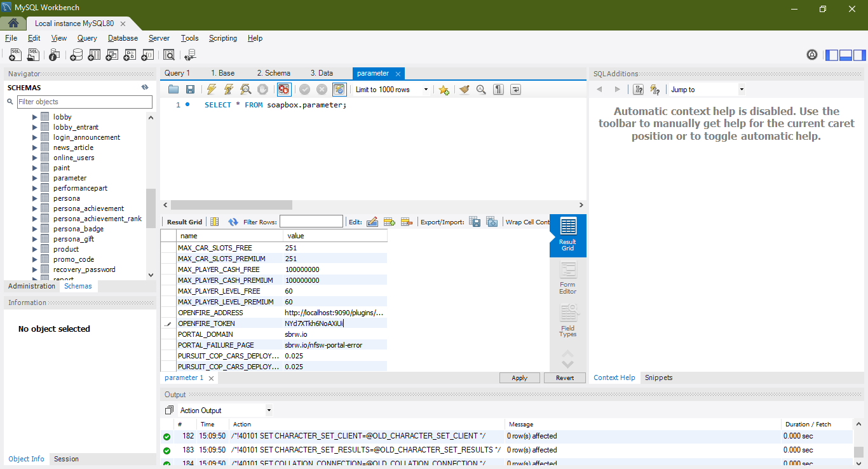Expand the parameter table node

35,178
